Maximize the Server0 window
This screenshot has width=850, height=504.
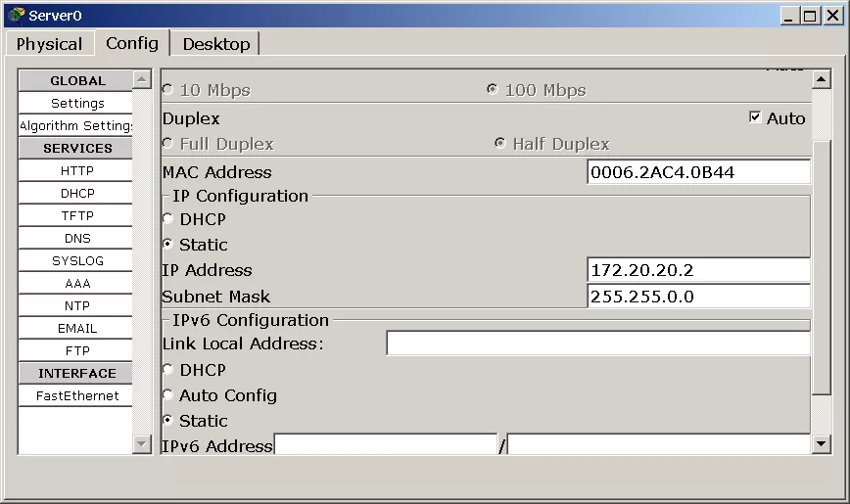810,16
